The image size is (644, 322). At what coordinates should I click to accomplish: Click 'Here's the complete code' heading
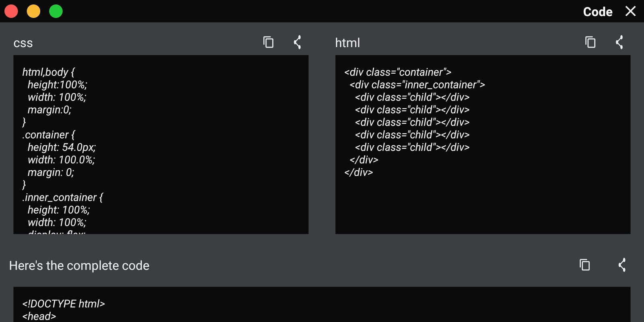pos(79,266)
